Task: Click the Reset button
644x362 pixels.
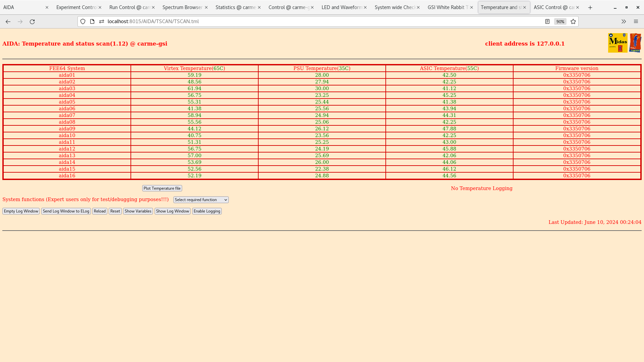Action: tap(115, 211)
